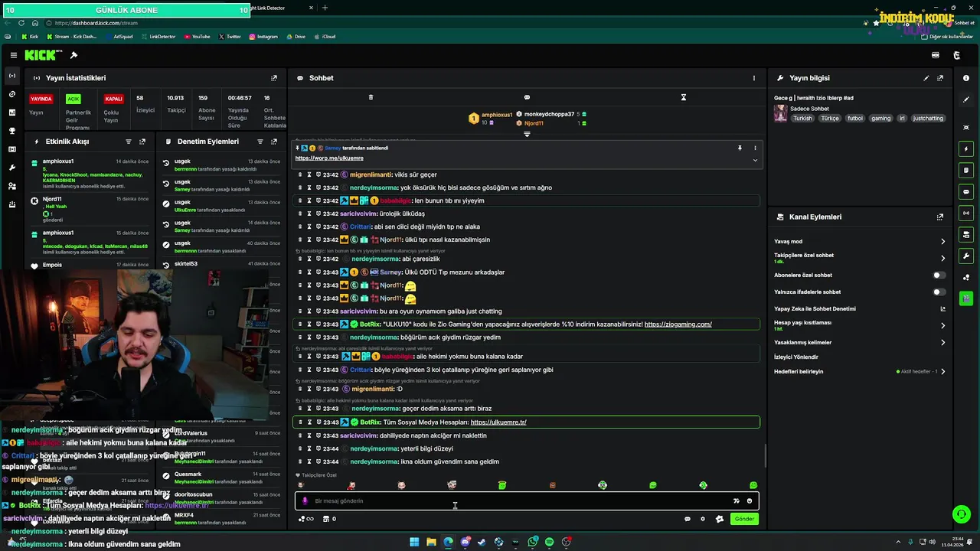Select the Türkçe tag

point(830,119)
